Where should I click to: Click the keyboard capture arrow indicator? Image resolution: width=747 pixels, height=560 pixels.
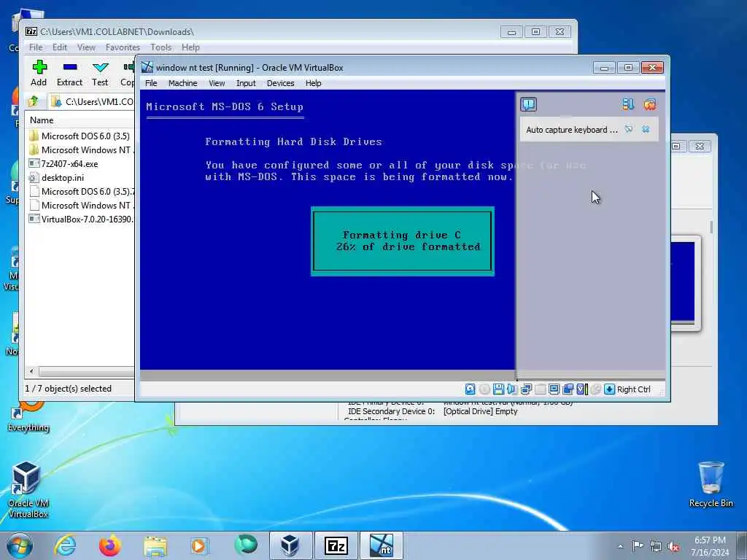tap(609, 389)
